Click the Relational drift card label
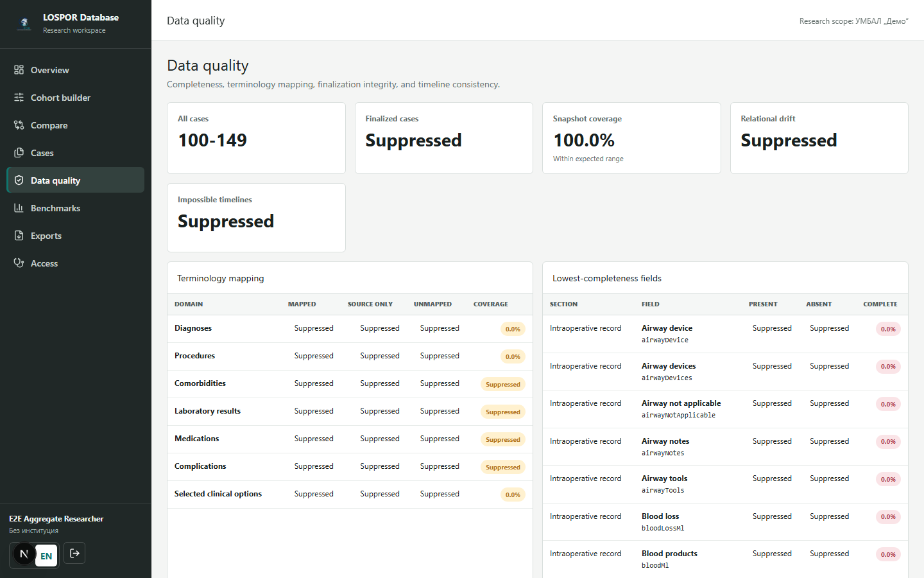 click(x=768, y=119)
